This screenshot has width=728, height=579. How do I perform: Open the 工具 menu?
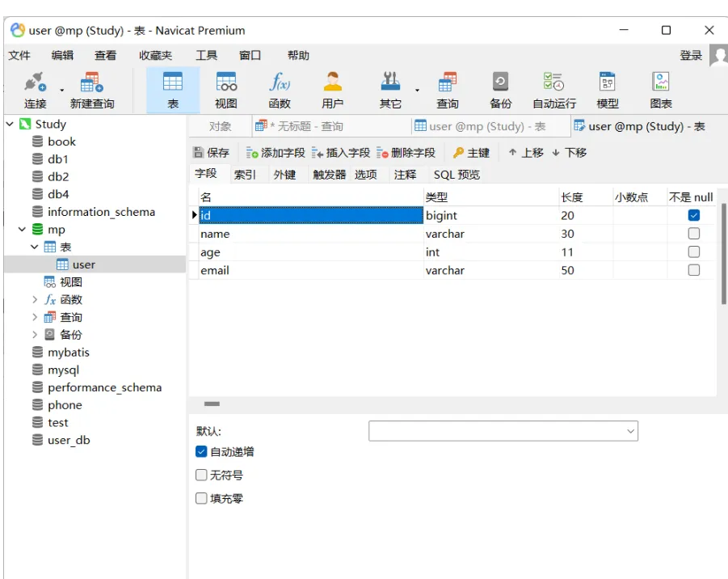pos(206,55)
